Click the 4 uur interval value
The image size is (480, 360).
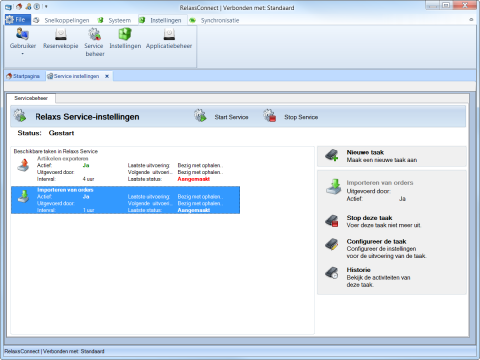88,179
